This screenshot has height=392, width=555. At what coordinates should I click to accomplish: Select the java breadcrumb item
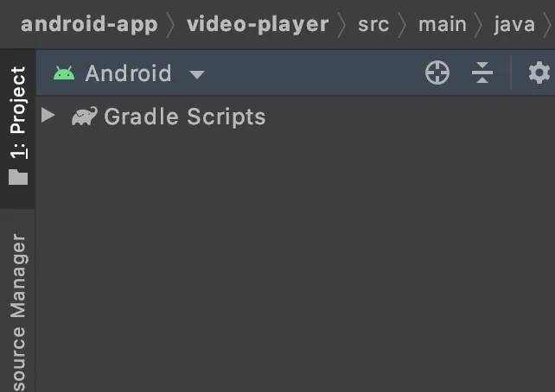(x=514, y=24)
